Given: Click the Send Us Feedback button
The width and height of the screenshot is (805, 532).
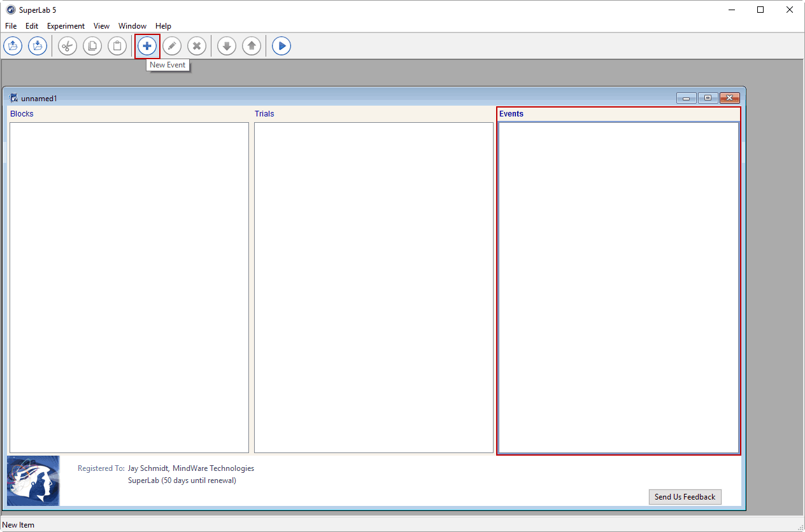Looking at the screenshot, I should pyautogui.click(x=685, y=497).
